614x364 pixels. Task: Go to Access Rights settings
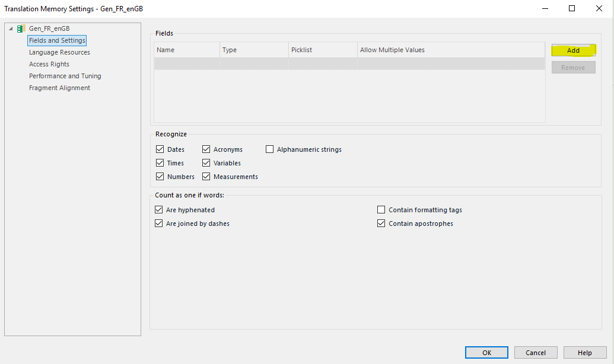[49, 64]
